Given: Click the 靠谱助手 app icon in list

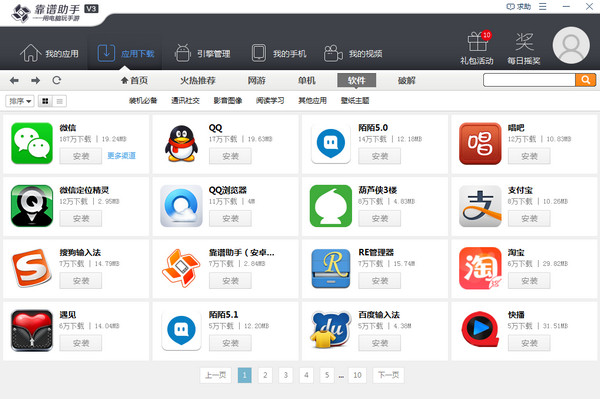Looking at the screenshot, I should click(181, 268).
